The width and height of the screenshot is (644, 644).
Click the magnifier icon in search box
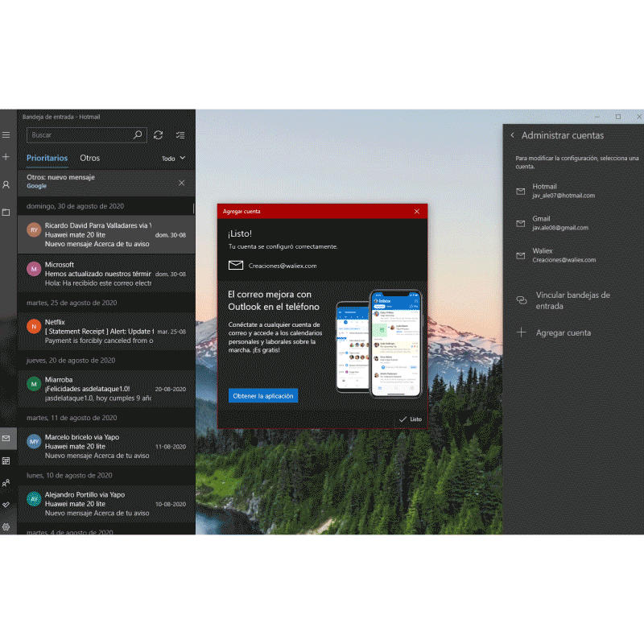click(x=138, y=135)
